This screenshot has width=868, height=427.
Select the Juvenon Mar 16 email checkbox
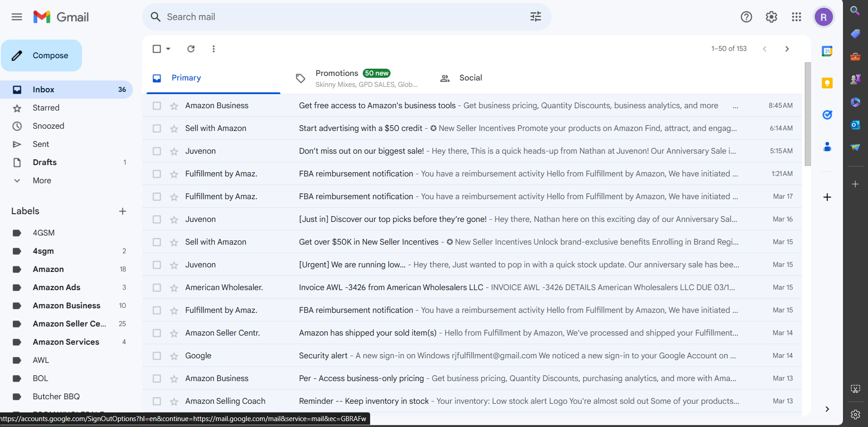157,219
